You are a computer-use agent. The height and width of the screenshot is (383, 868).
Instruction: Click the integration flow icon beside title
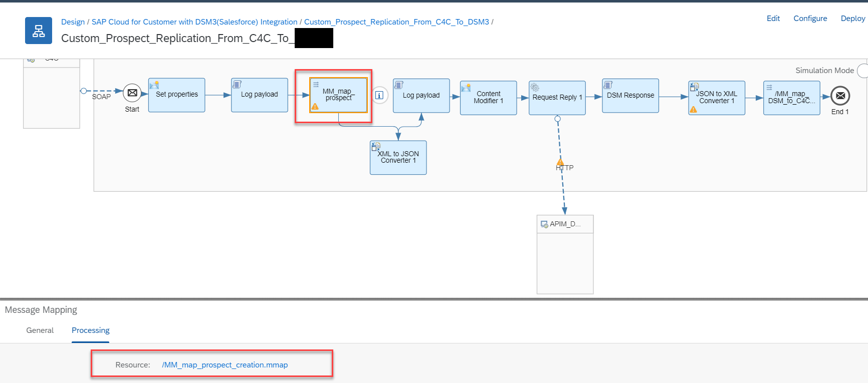tap(39, 31)
